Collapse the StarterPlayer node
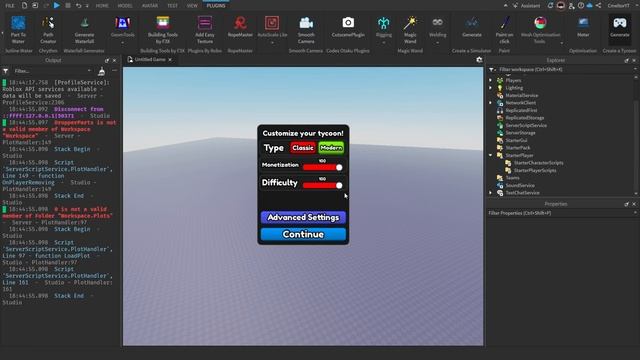The width and height of the screenshot is (640, 360). [x=491, y=155]
